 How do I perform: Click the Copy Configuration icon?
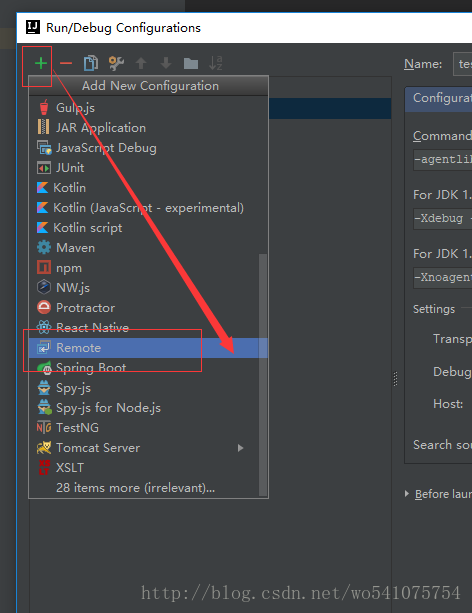click(91, 63)
